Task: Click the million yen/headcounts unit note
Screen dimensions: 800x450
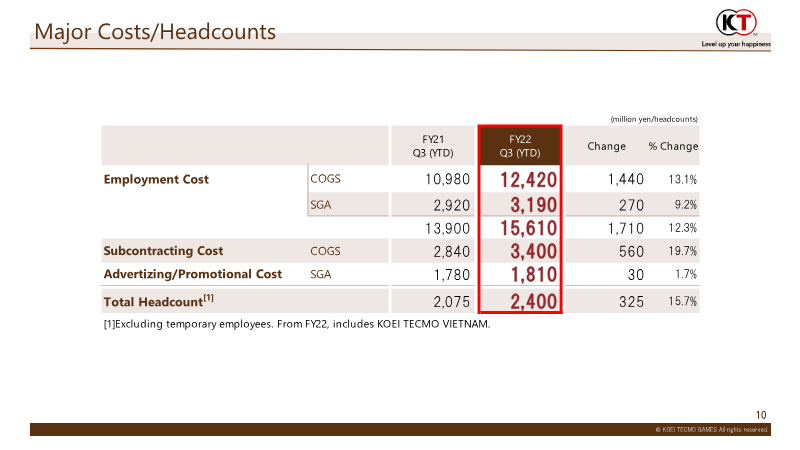Action: pos(653,119)
